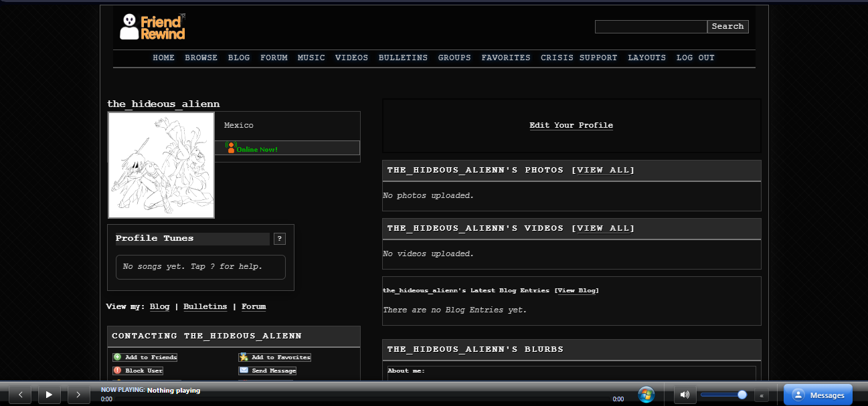This screenshot has height=406, width=868.
Task: Click the Windows orb icon in player bar
Action: (646, 394)
